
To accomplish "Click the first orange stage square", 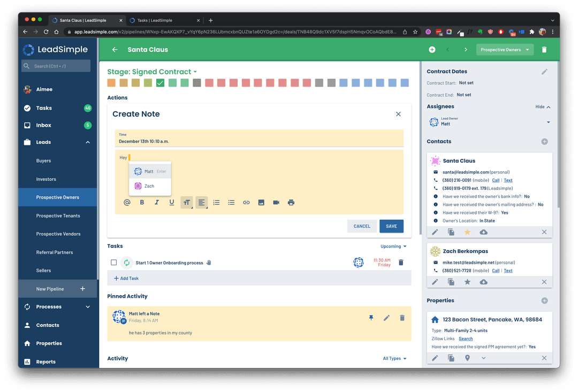I will (x=111, y=83).
